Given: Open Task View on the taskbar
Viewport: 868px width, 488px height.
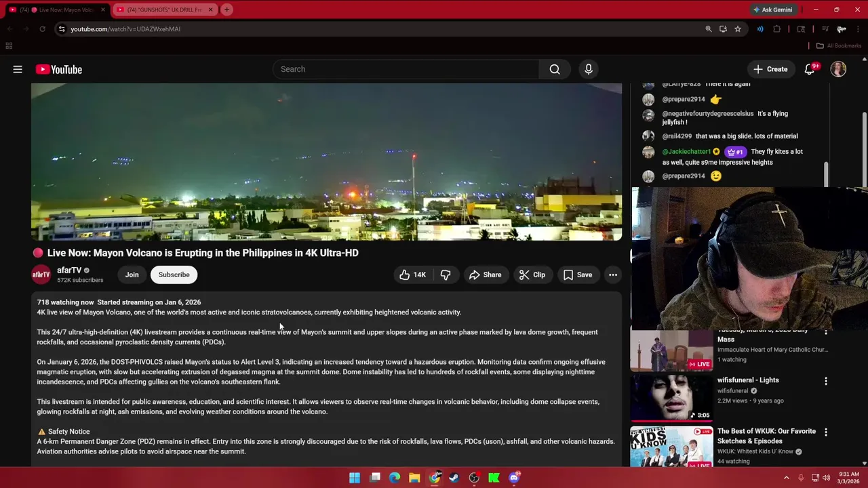Looking at the screenshot, I should tap(375, 478).
